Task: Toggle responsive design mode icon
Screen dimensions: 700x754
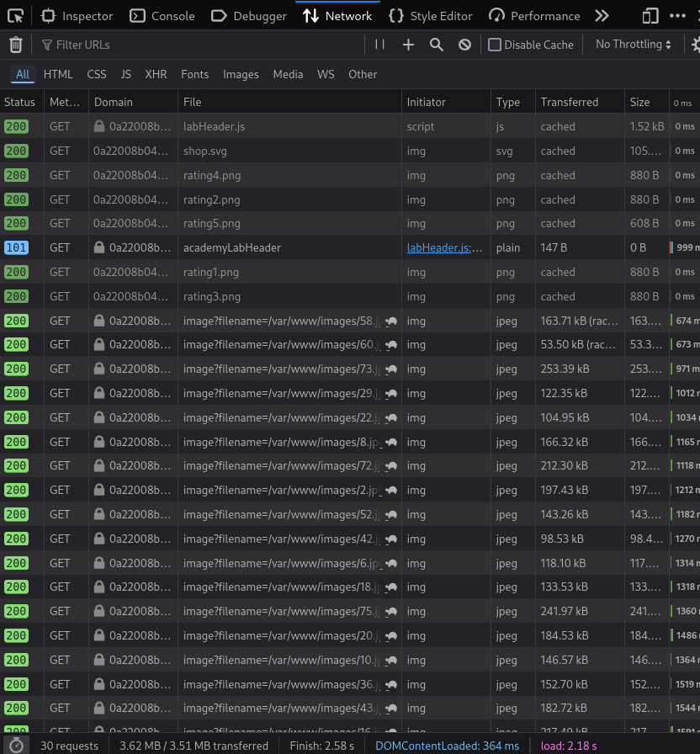Action: point(650,16)
